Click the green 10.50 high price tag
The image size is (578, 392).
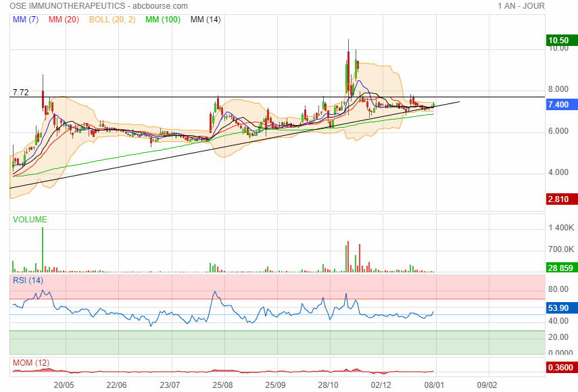coord(562,41)
